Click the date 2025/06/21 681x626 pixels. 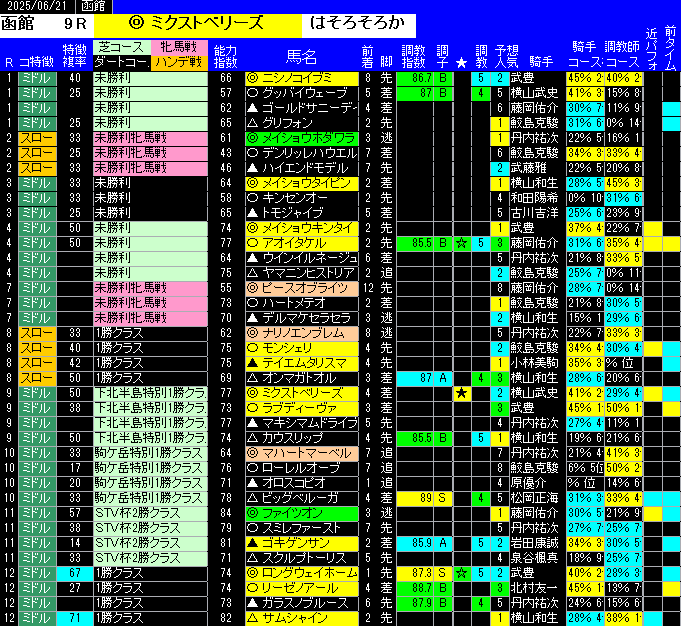coord(37,6)
